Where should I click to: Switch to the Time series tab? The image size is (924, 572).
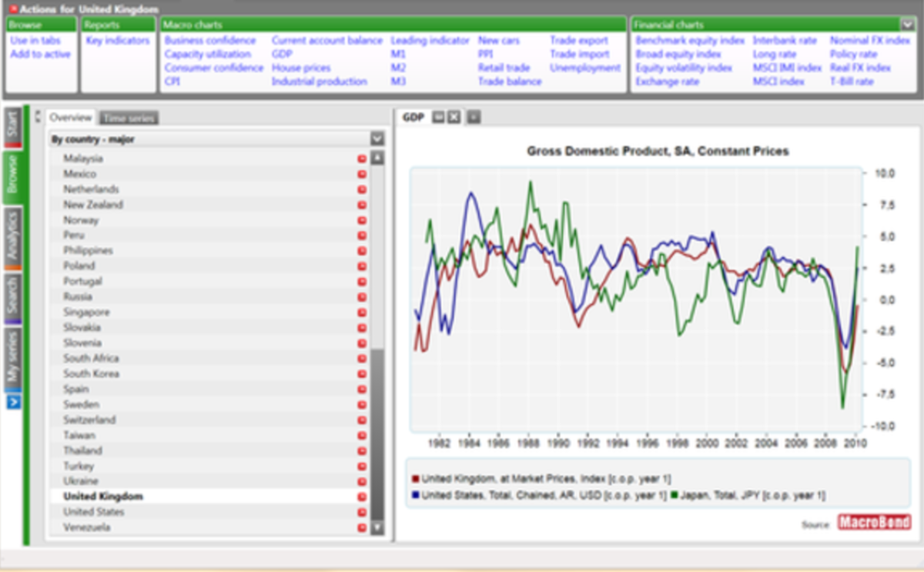click(129, 119)
